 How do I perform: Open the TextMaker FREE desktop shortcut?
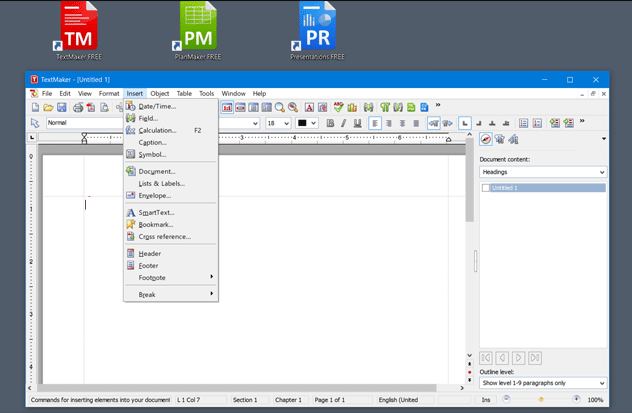point(79,31)
